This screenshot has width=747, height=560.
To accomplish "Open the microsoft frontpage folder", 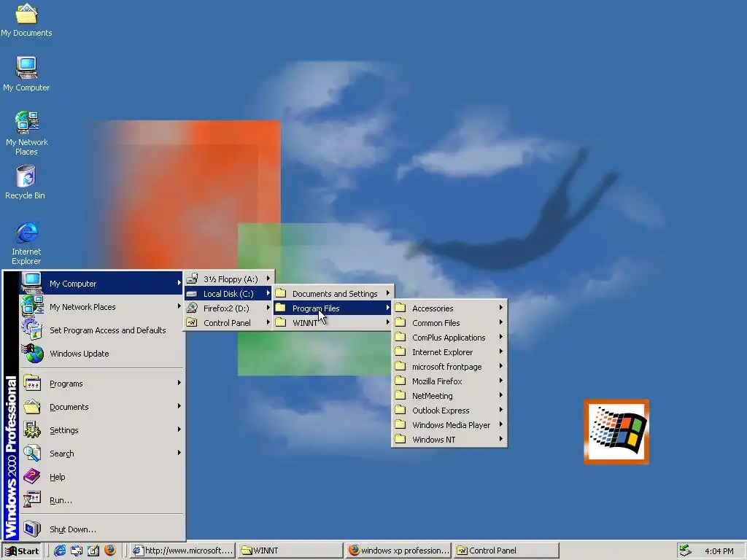I will [x=449, y=367].
